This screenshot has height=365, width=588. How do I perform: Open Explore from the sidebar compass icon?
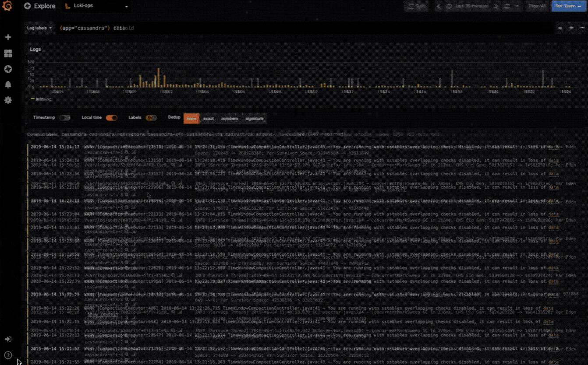click(x=8, y=69)
